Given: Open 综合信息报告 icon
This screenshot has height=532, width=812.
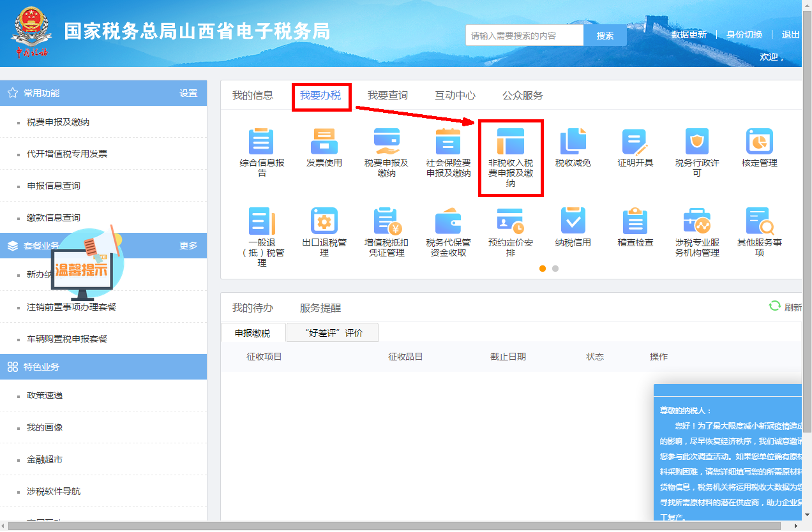Looking at the screenshot, I should point(262,142).
